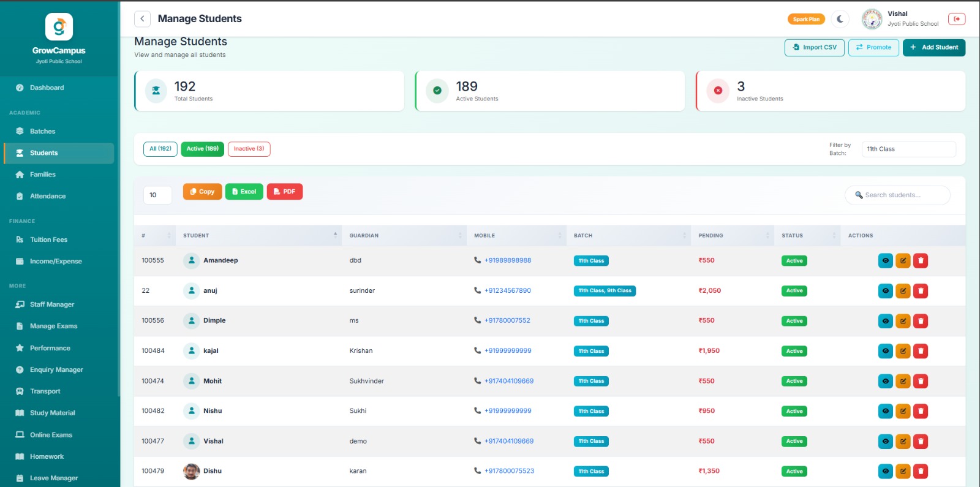Image resolution: width=980 pixels, height=487 pixels.
Task: Click the view eye icon for Amandeep
Action: 885,261
